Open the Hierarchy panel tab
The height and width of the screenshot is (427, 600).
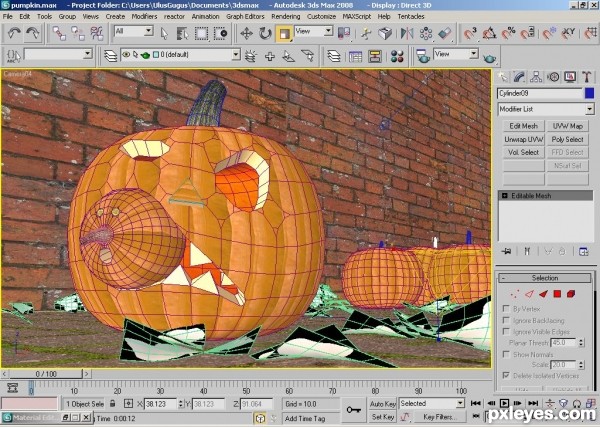click(x=536, y=77)
